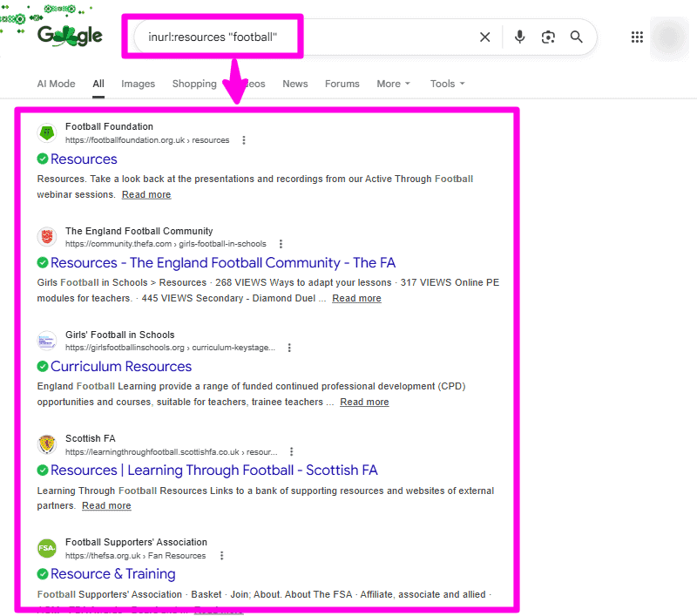Switch to News tab

tap(295, 84)
